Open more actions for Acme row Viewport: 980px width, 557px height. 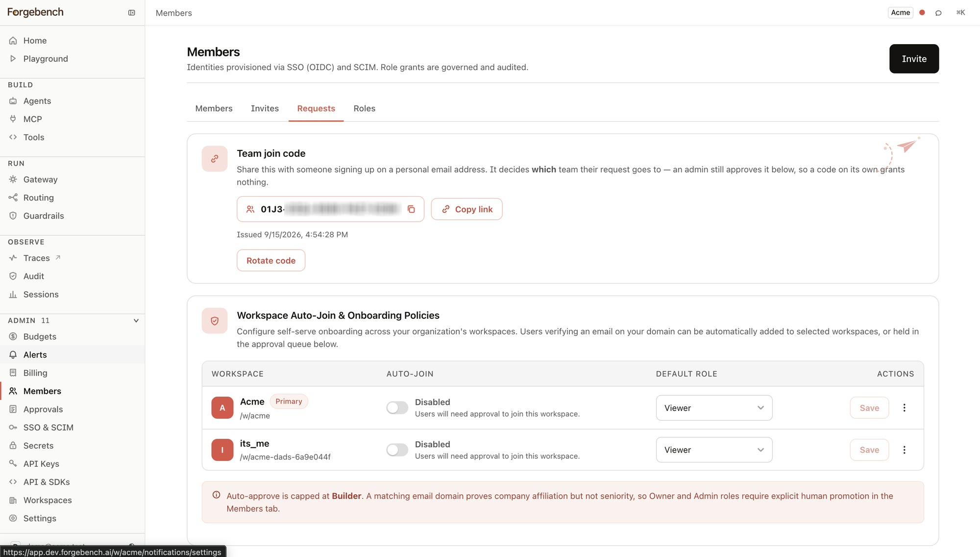[904, 408]
